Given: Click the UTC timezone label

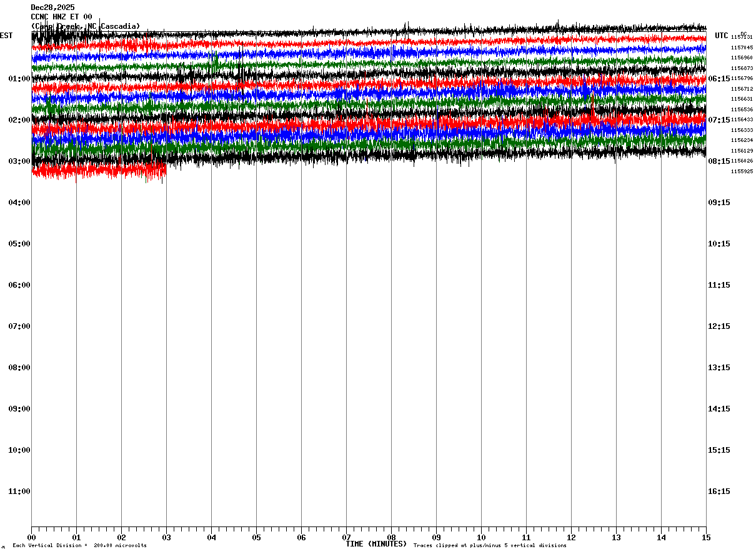Looking at the screenshot, I should (722, 36).
